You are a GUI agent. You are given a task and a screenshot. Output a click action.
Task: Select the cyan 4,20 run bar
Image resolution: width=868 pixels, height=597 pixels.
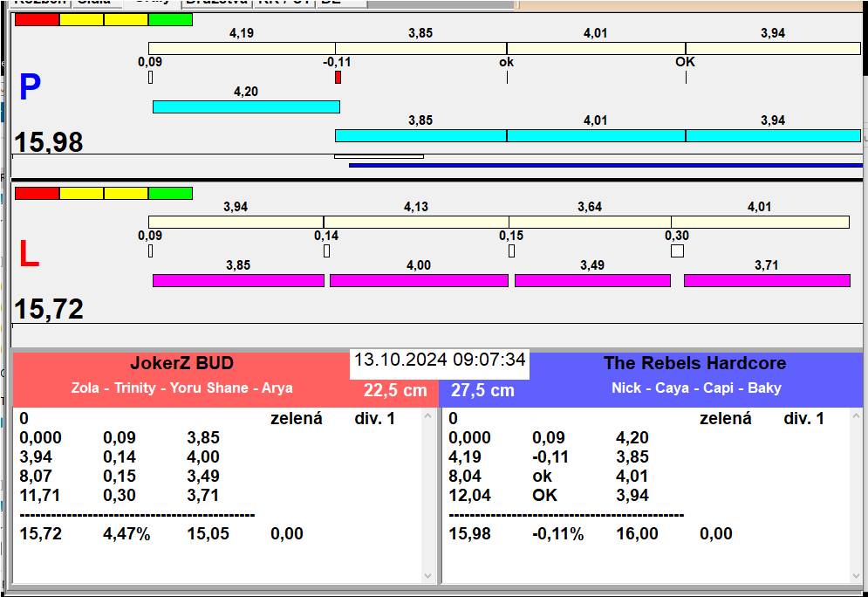click(x=246, y=106)
